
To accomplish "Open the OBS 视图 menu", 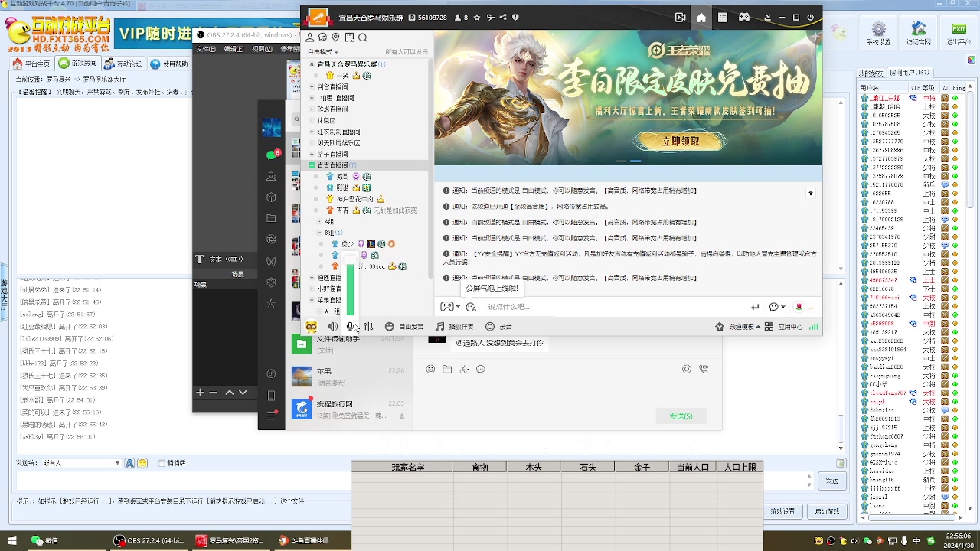I will pos(262,49).
